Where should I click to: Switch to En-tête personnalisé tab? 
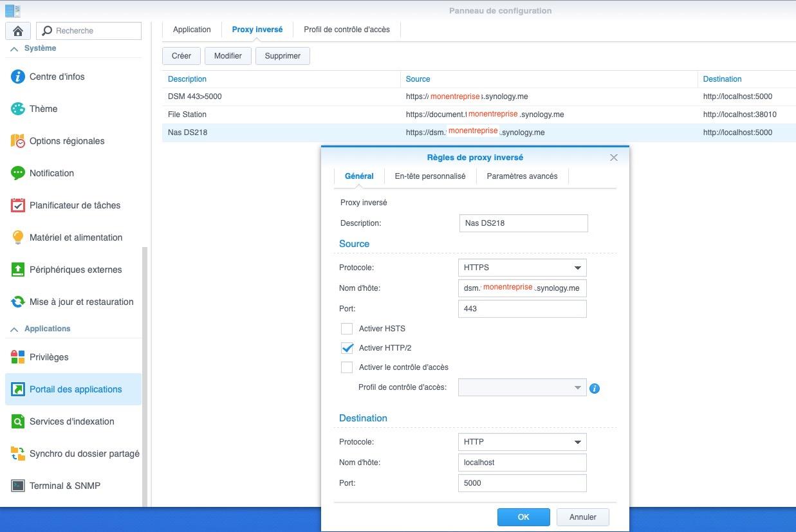tap(430, 176)
